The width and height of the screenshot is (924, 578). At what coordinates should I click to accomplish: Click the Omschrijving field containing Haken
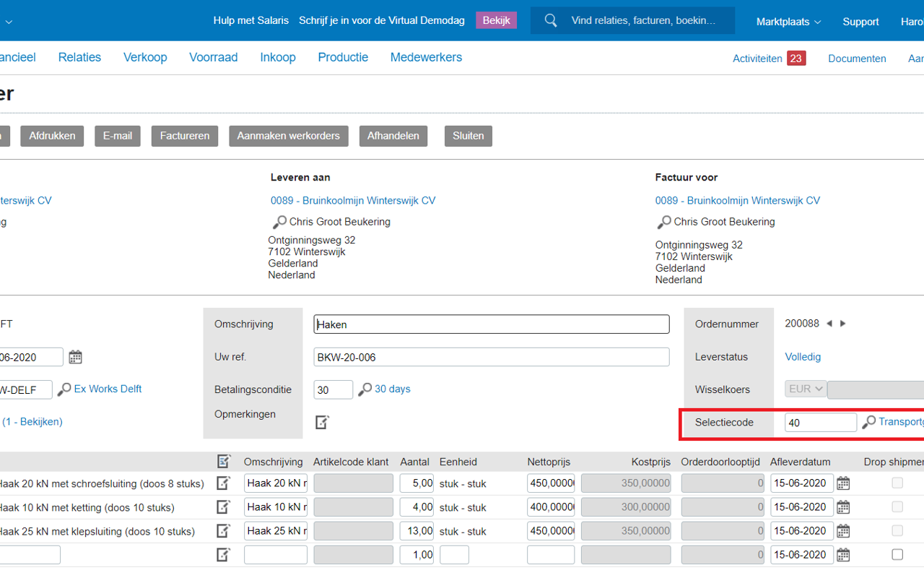click(x=492, y=324)
